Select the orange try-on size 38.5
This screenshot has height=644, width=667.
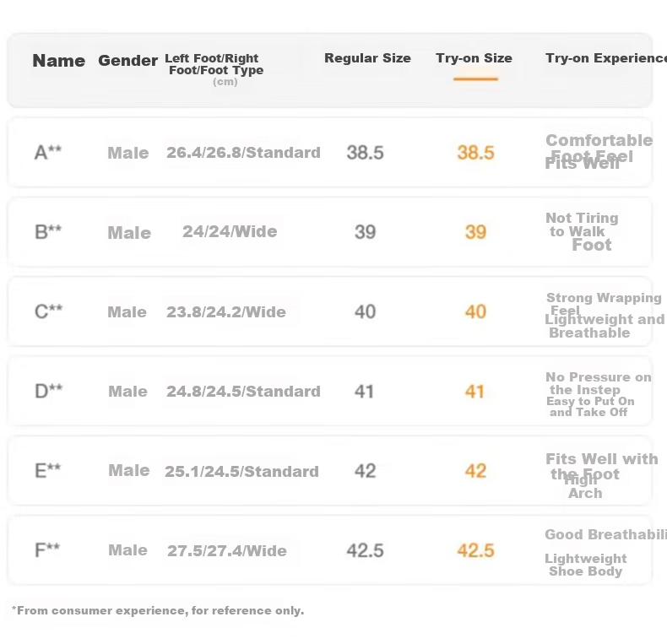(x=475, y=153)
